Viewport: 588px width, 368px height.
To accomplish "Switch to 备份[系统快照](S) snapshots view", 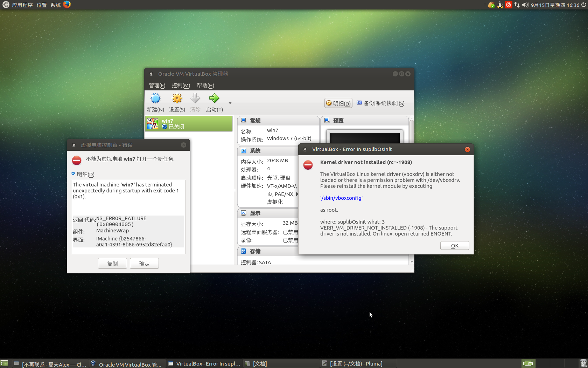I will pos(380,103).
